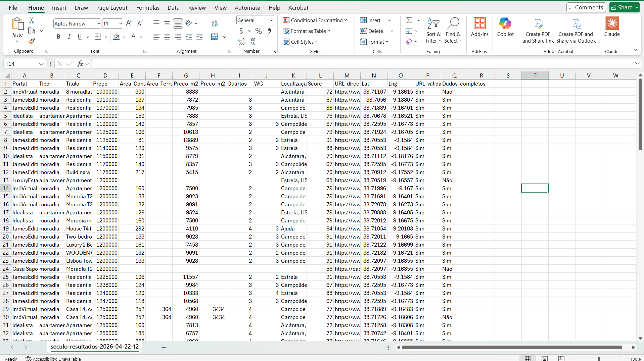The height and width of the screenshot is (361, 644).
Task: Apply Comma Style format
Action: (269, 31)
